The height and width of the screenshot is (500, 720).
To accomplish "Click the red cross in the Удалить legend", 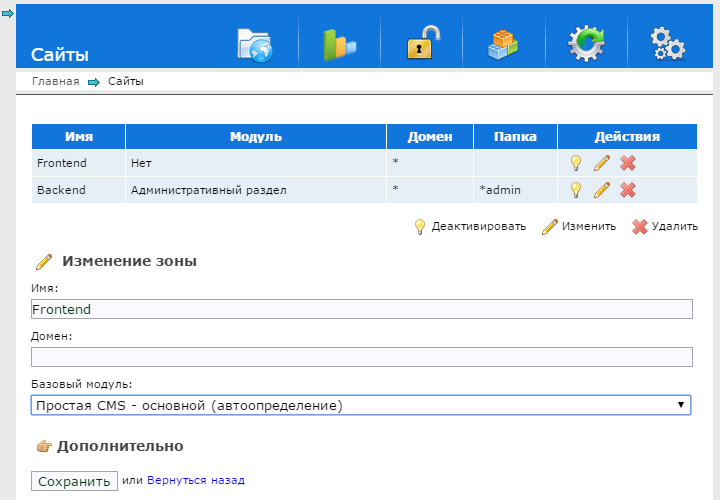I will pyautogui.click(x=640, y=227).
